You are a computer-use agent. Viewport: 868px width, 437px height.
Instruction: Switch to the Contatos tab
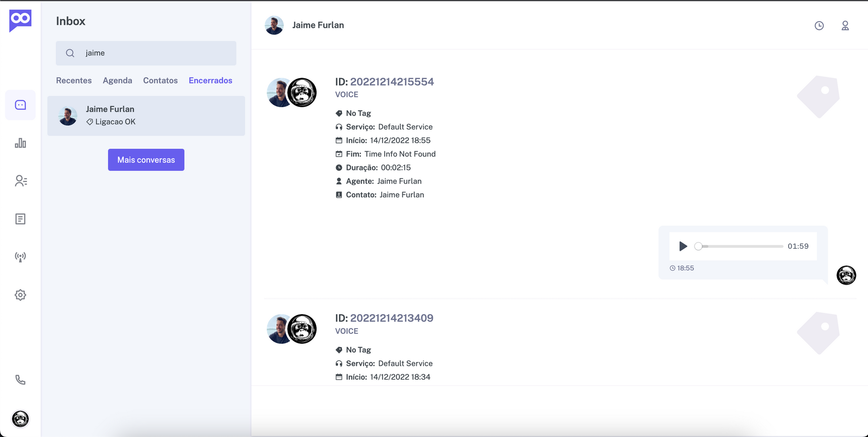click(x=161, y=80)
